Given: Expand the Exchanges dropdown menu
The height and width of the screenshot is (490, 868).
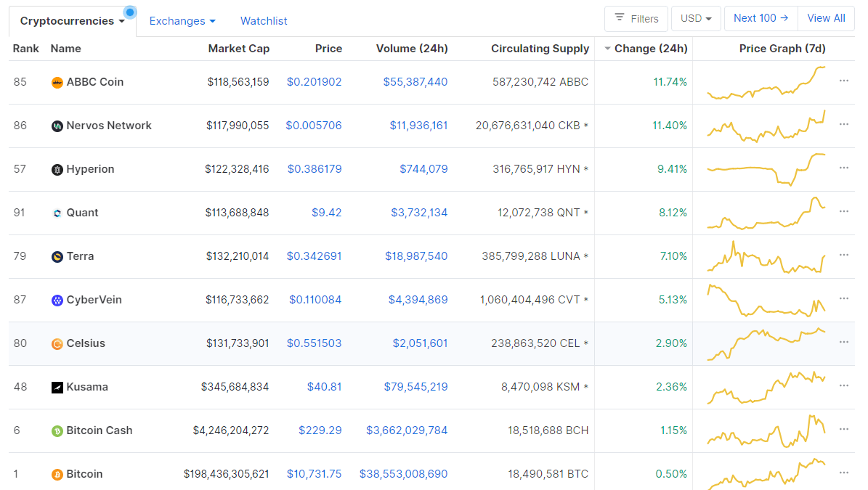Looking at the screenshot, I should tap(182, 21).
